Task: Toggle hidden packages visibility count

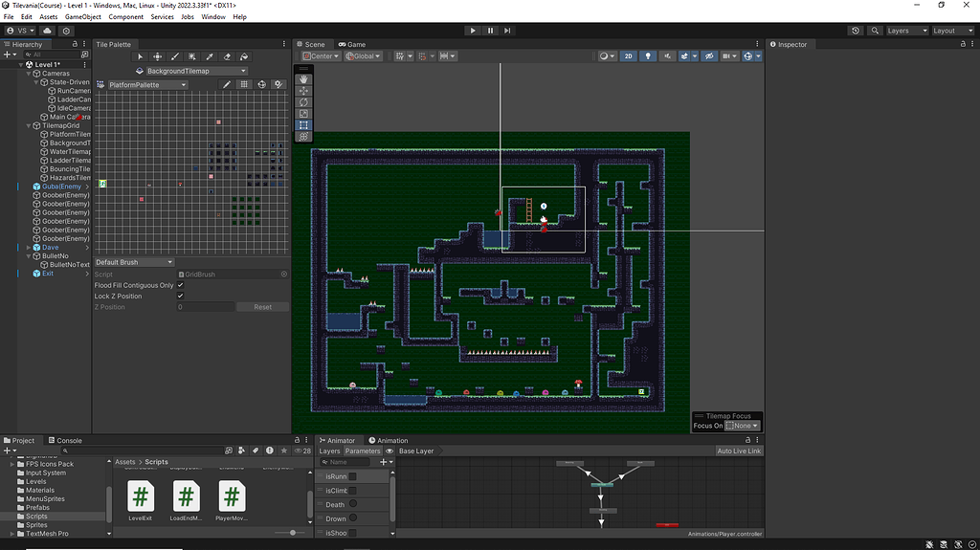Action: (x=302, y=451)
